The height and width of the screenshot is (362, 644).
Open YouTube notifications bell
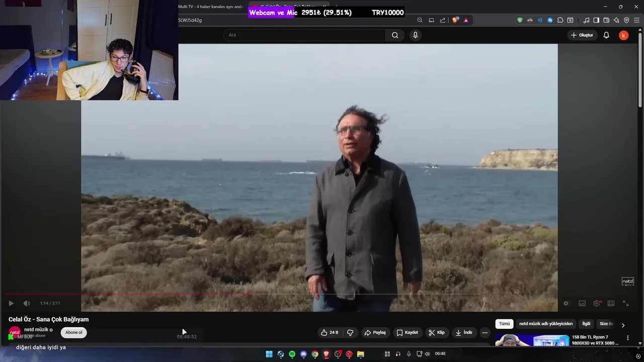pos(606,35)
